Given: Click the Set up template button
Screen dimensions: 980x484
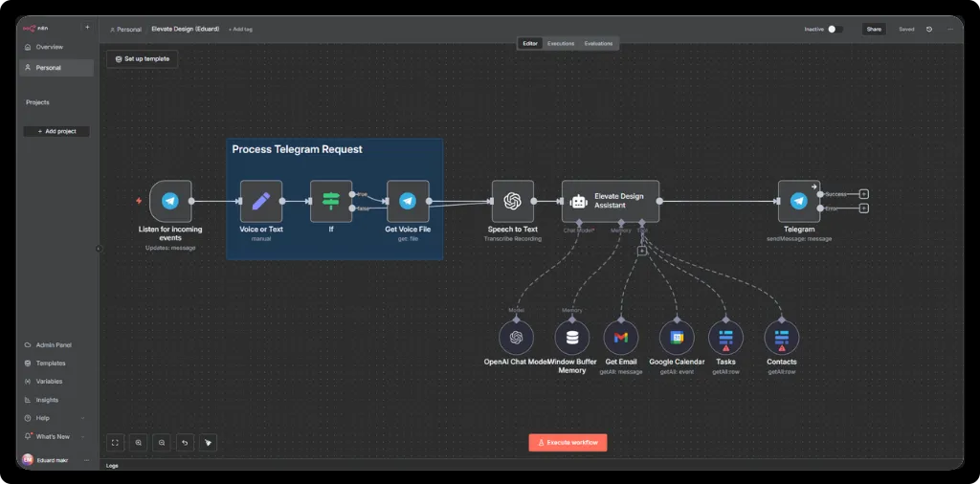Looking at the screenshot, I should tap(142, 58).
